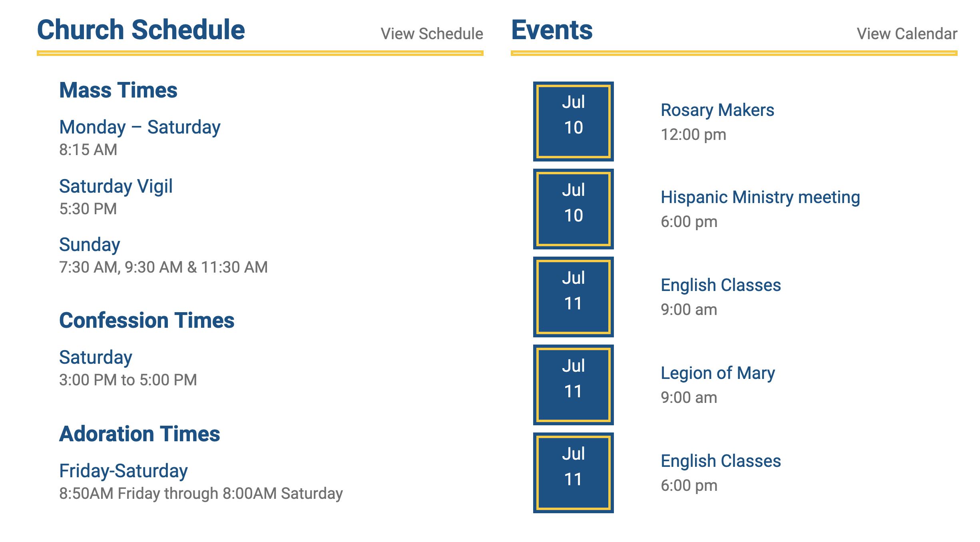
Task: Click the Sunday mass times entry
Action: pyautogui.click(x=90, y=245)
